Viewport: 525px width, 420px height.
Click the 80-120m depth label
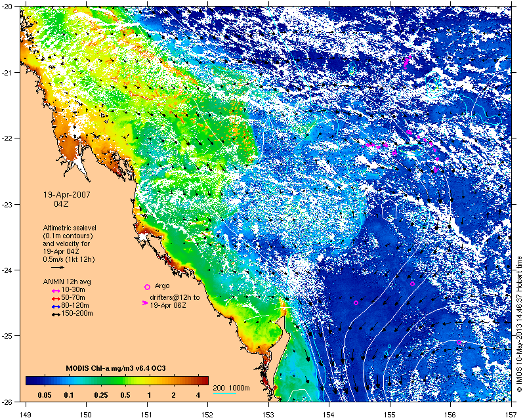click(75, 305)
